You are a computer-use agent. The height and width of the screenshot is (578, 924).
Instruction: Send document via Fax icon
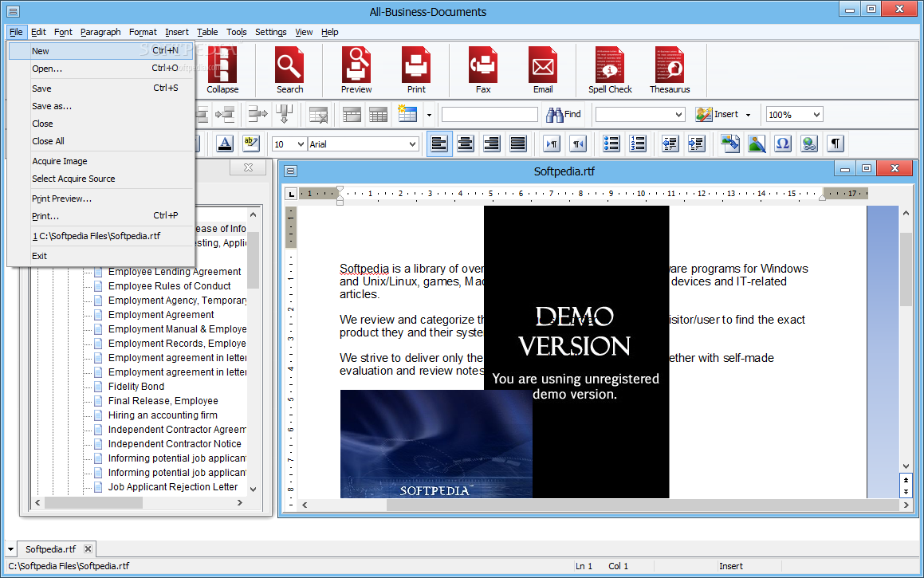(483, 71)
